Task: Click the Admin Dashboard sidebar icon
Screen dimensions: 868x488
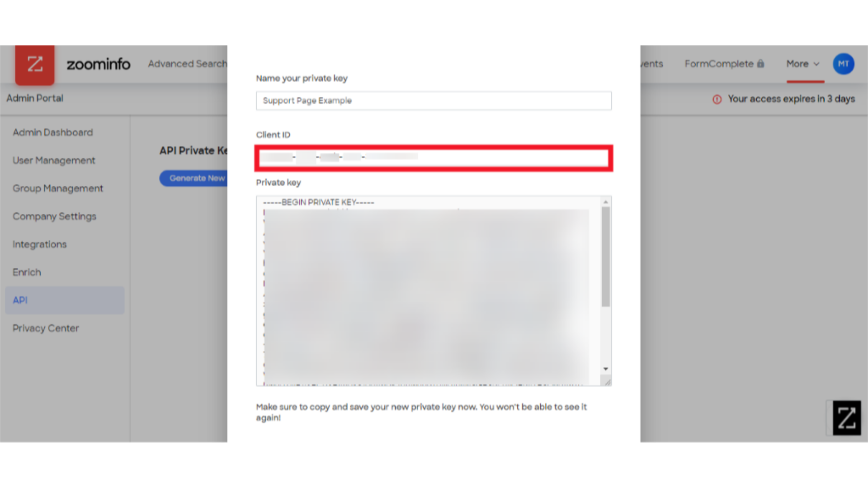Action: pyautogui.click(x=52, y=131)
